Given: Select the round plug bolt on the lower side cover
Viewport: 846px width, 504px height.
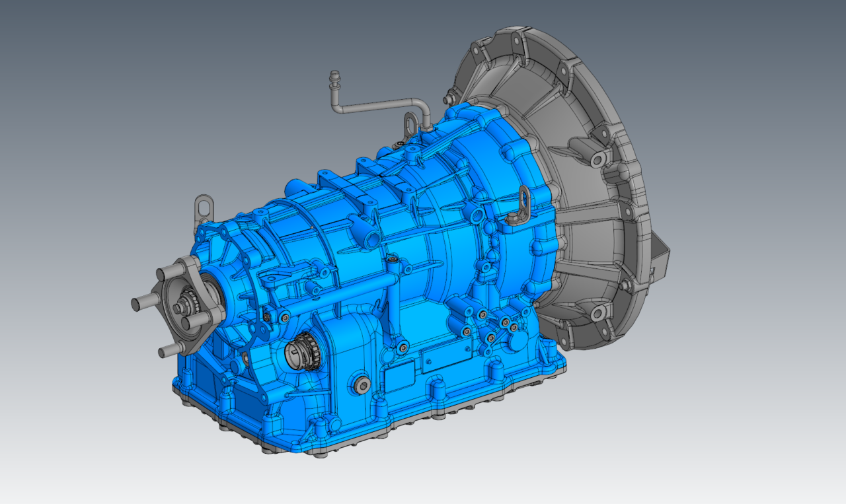Looking at the screenshot, I should pyautogui.click(x=362, y=385).
